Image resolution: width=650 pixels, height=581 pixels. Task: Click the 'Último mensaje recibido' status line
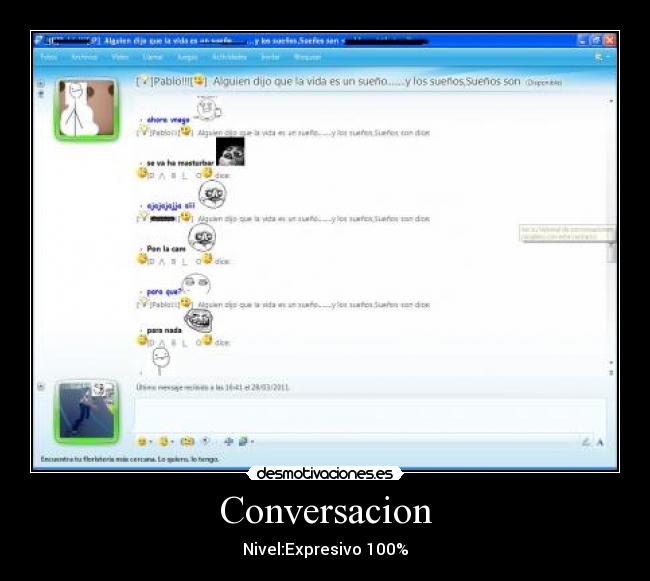[213, 387]
